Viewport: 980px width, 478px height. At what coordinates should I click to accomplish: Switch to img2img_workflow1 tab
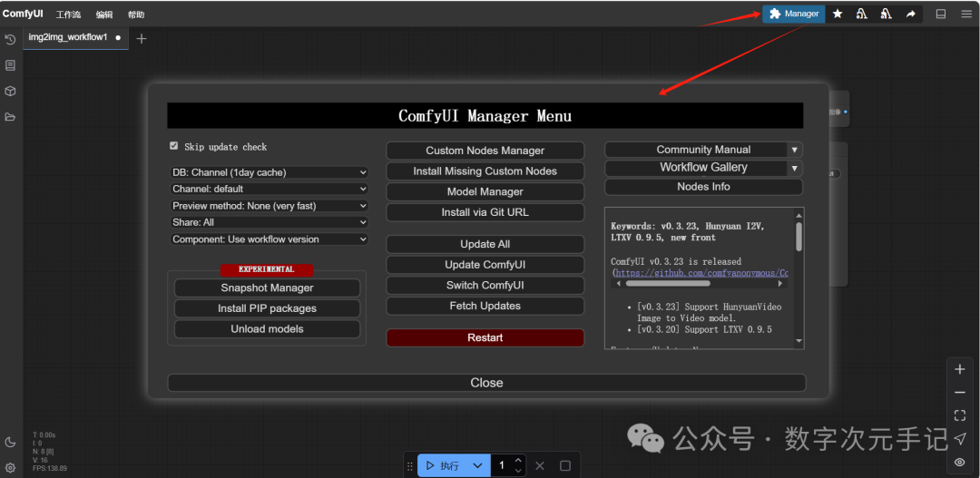pyautogui.click(x=68, y=38)
